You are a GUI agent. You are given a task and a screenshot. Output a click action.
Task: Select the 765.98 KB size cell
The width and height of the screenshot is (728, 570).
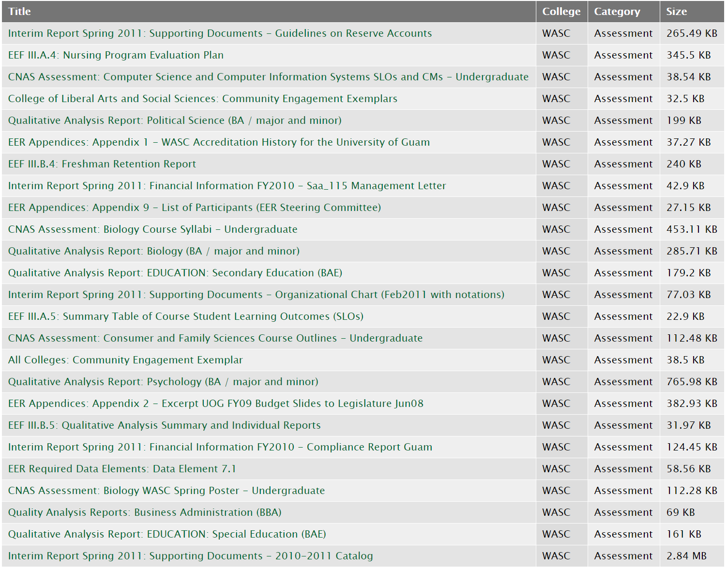[x=692, y=382]
